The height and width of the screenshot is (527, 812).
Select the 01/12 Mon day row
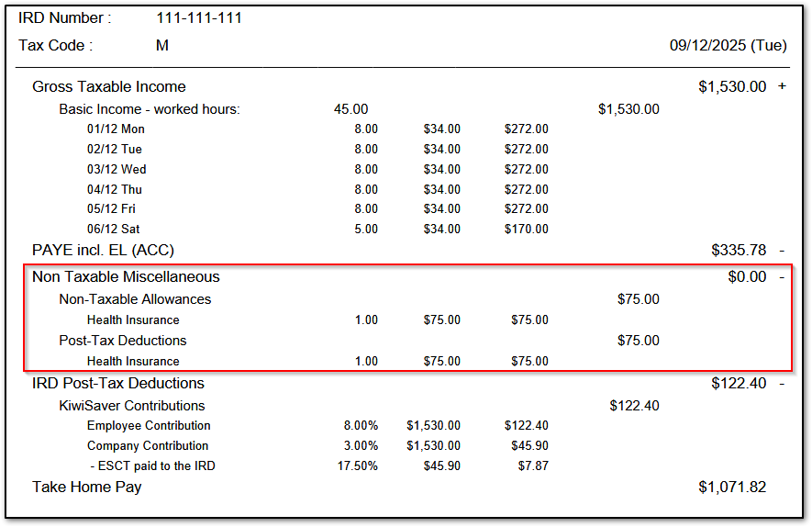(x=116, y=129)
